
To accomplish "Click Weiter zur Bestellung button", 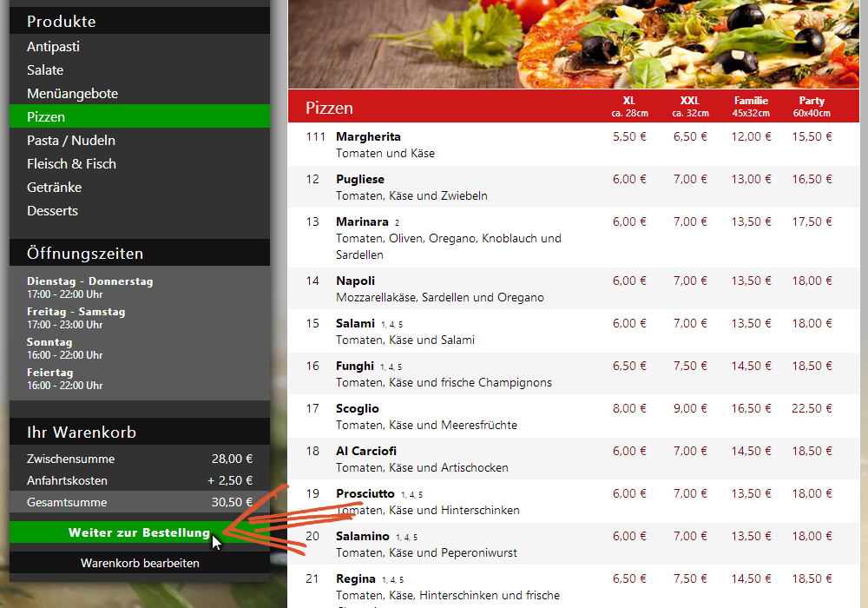I will click(x=140, y=532).
